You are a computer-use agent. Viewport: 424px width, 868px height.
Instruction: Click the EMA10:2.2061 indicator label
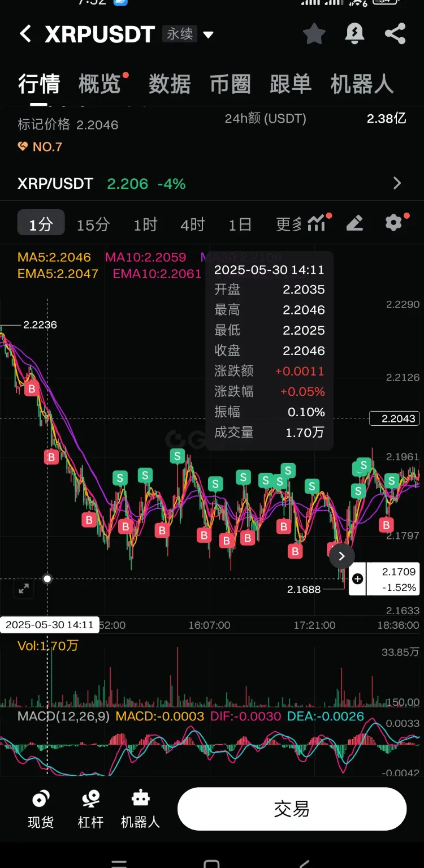tap(157, 274)
